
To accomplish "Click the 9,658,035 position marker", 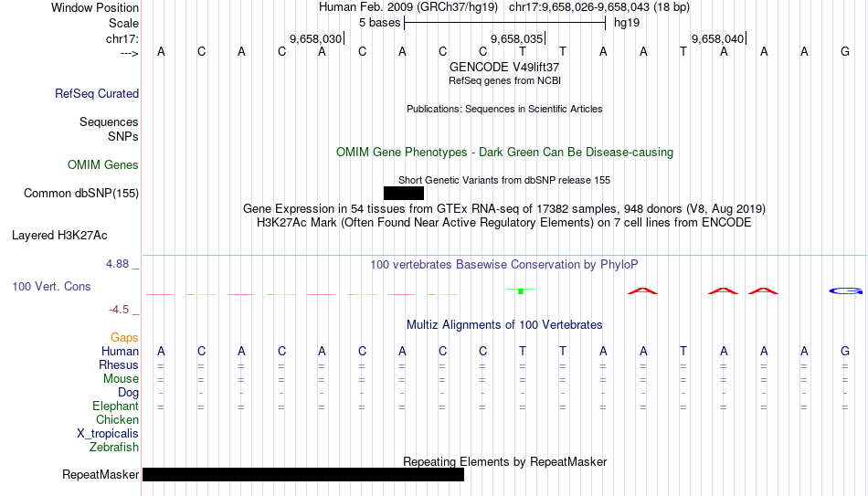I will tap(517, 38).
